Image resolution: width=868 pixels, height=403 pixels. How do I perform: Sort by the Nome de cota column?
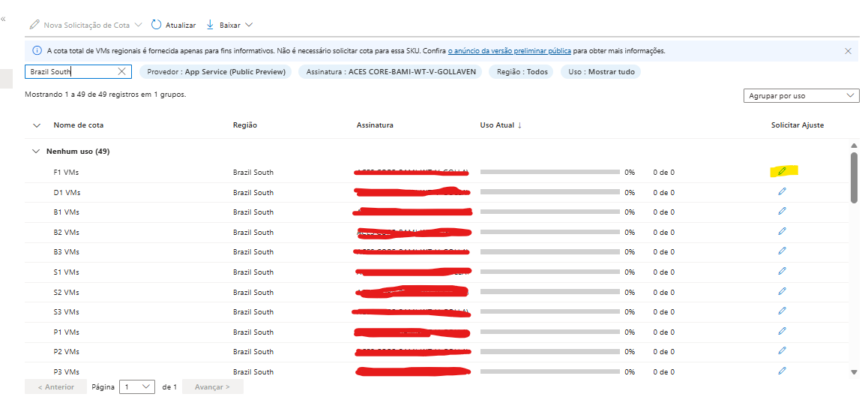pyautogui.click(x=79, y=125)
